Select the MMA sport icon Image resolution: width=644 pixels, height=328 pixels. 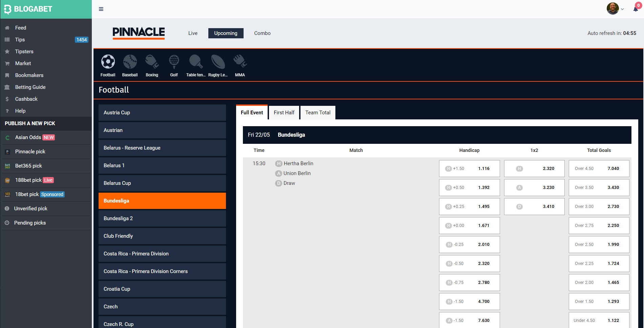[x=240, y=62]
